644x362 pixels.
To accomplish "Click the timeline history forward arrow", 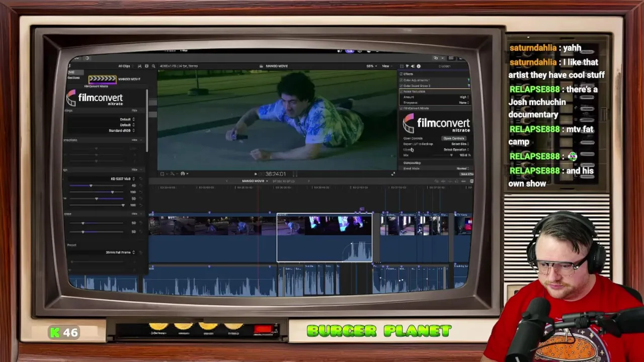I will tap(309, 181).
